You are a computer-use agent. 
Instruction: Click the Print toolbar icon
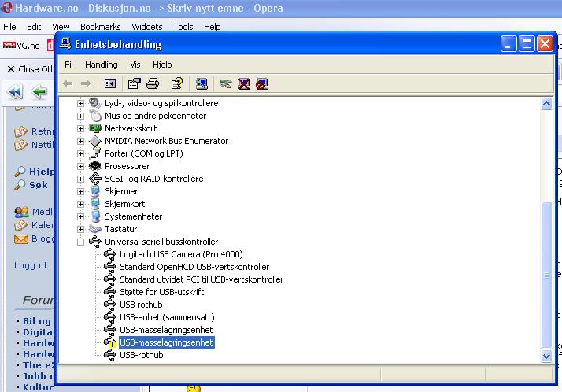point(153,83)
